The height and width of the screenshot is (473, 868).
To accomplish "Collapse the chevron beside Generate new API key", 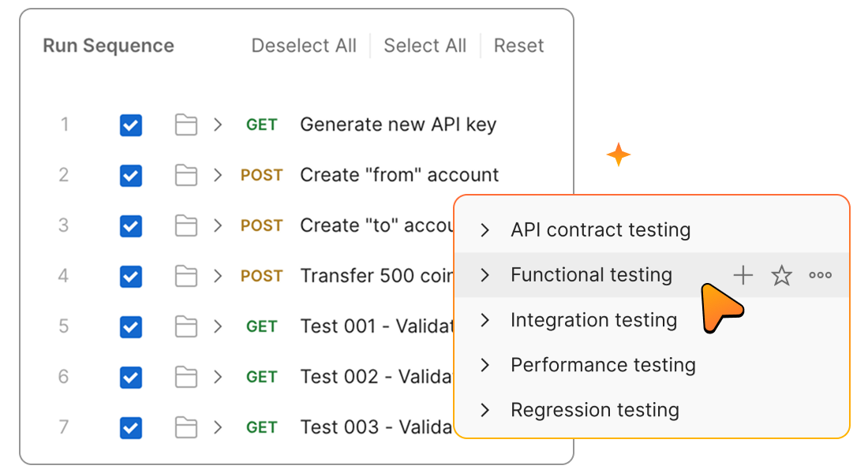I will (215, 125).
